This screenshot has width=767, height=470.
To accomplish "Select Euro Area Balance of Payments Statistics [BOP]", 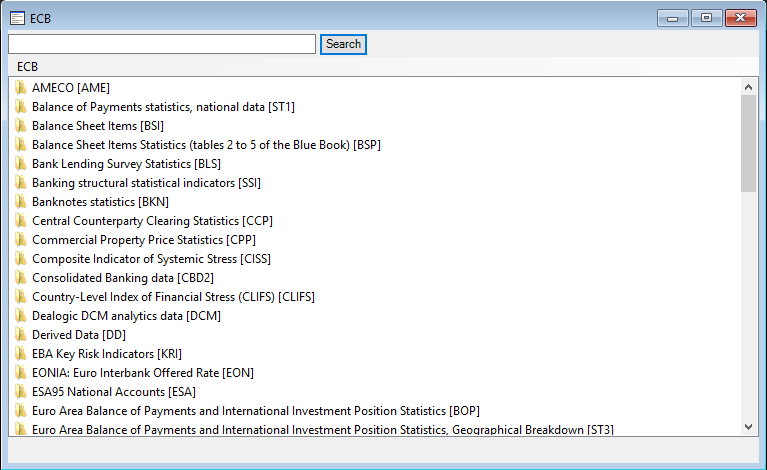I will [256, 411].
